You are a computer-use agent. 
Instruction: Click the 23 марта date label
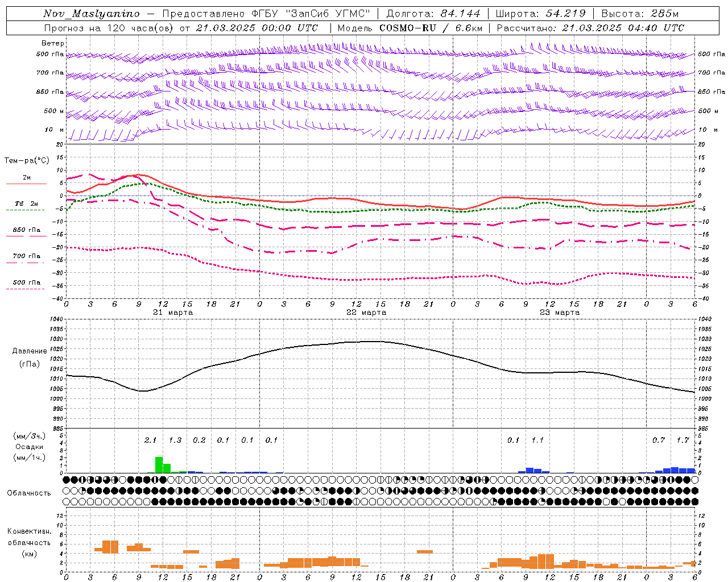[x=560, y=313]
